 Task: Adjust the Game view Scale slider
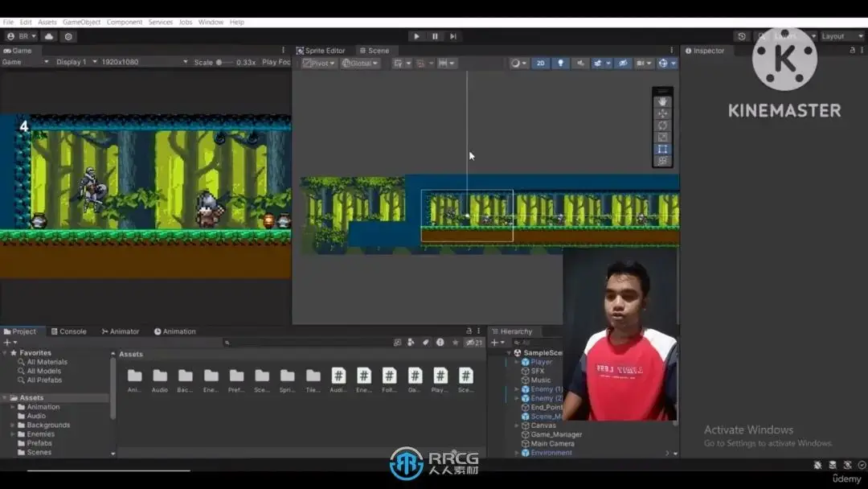tap(225, 62)
